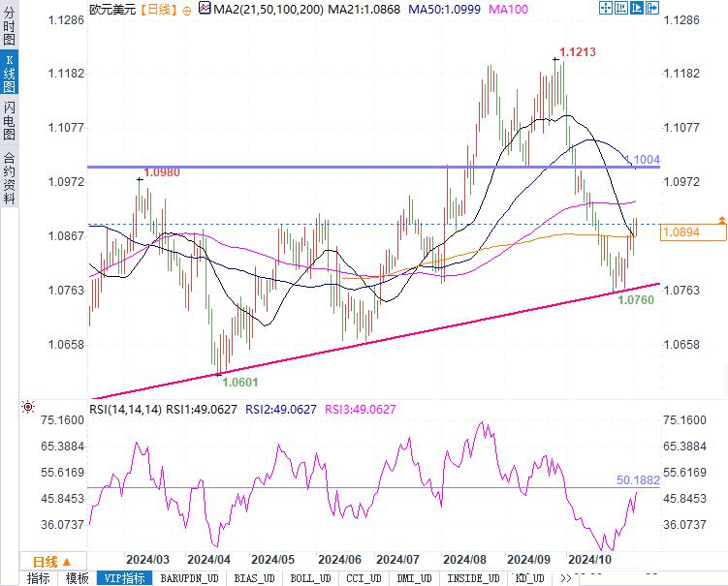Click the RSI(14,14,14) indicator label

coord(125,409)
